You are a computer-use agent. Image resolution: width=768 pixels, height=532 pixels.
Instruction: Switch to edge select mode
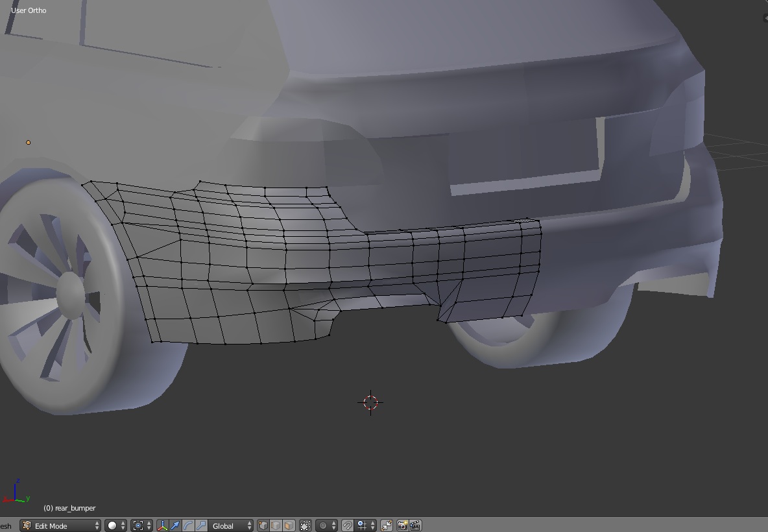tap(276, 526)
